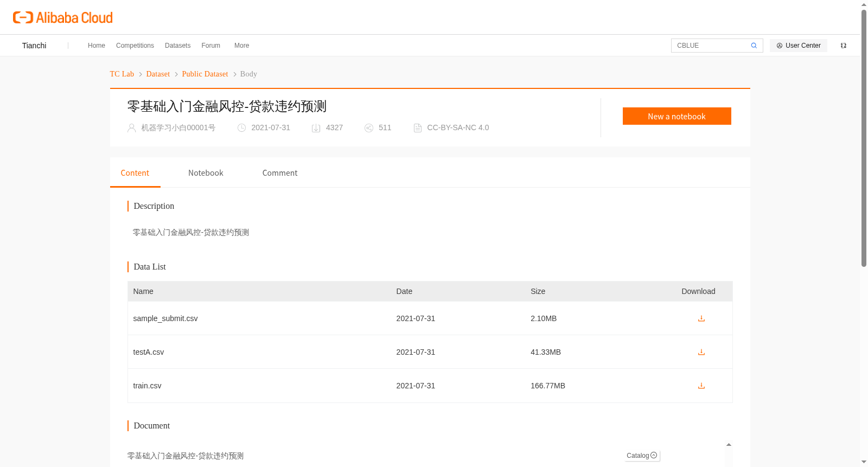Open User Center
Viewport: 868px width, 467px height.
pos(799,46)
